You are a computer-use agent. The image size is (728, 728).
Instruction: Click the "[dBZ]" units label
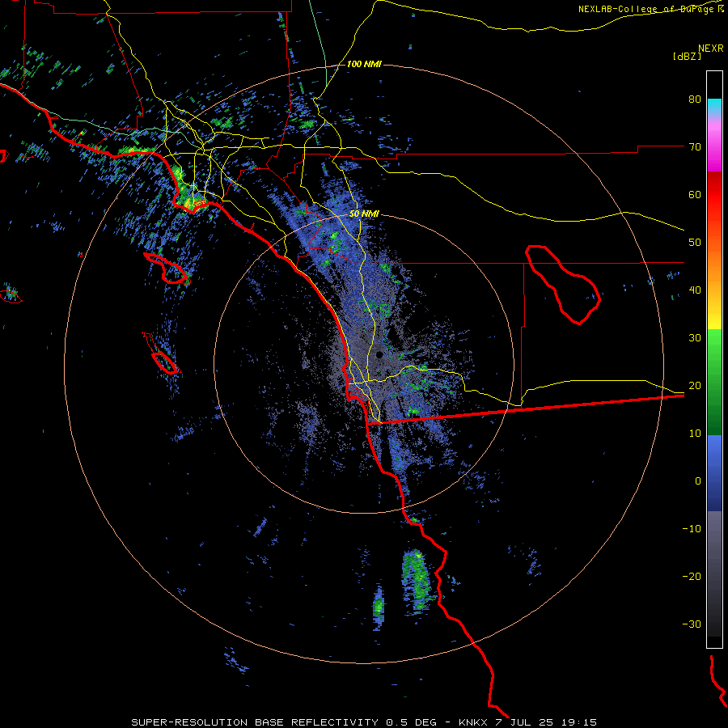[x=687, y=56]
